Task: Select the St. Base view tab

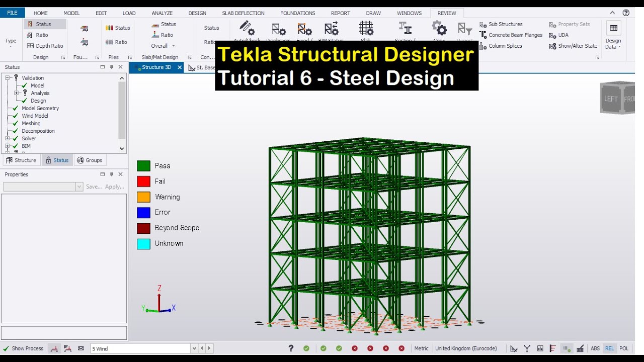Action: coord(201,67)
